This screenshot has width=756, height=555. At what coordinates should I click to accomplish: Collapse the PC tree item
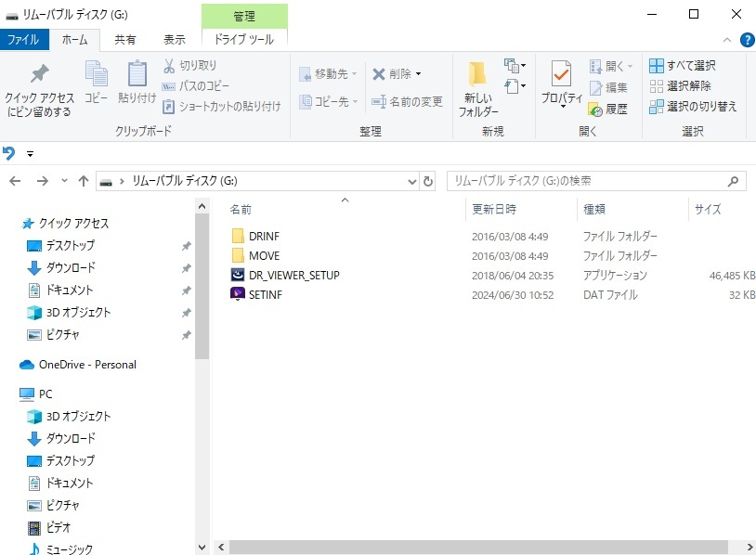pos(13,394)
